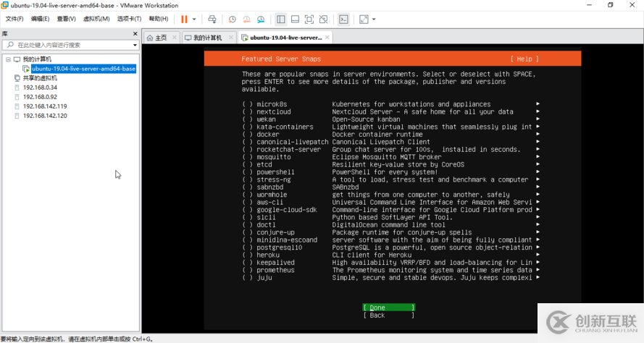Click the 'SABnzbd' description text
644x343 pixels.
click(346, 187)
